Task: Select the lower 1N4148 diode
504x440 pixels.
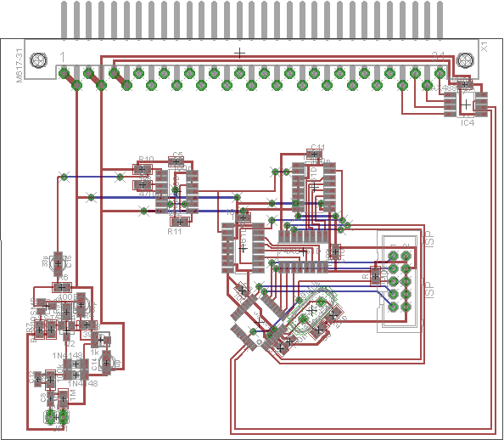Action: coord(76,375)
